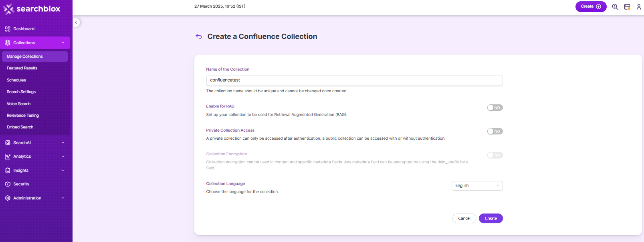
Task: Open the user profile icon
Action: (639, 7)
